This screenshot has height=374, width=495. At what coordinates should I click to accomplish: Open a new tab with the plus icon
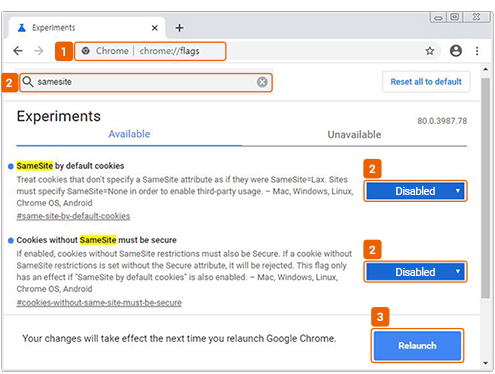click(x=179, y=28)
